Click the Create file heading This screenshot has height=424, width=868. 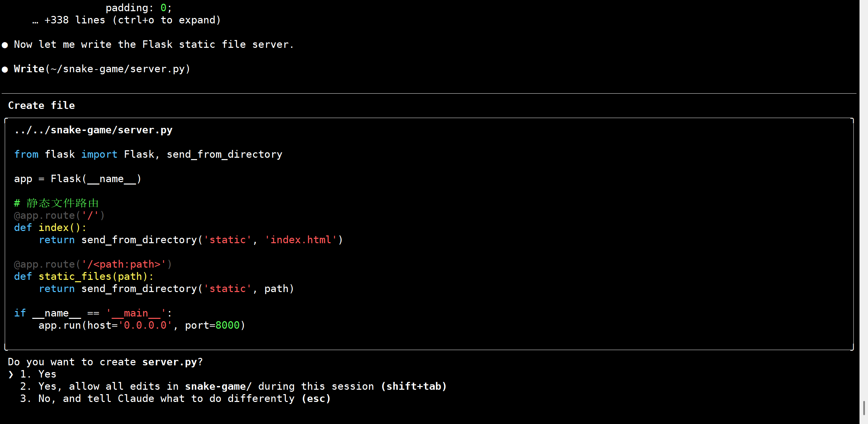point(41,105)
